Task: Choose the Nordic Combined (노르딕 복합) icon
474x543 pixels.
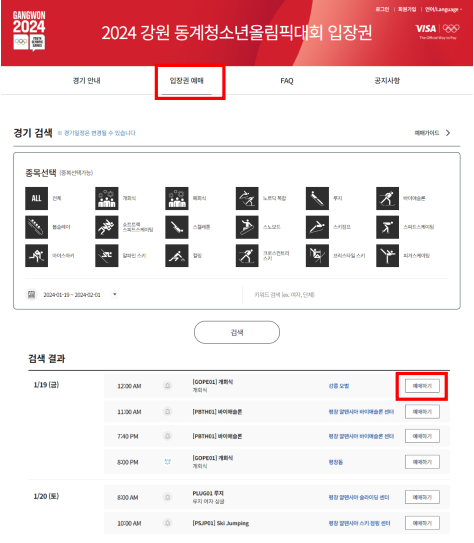Action: (x=247, y=198)
